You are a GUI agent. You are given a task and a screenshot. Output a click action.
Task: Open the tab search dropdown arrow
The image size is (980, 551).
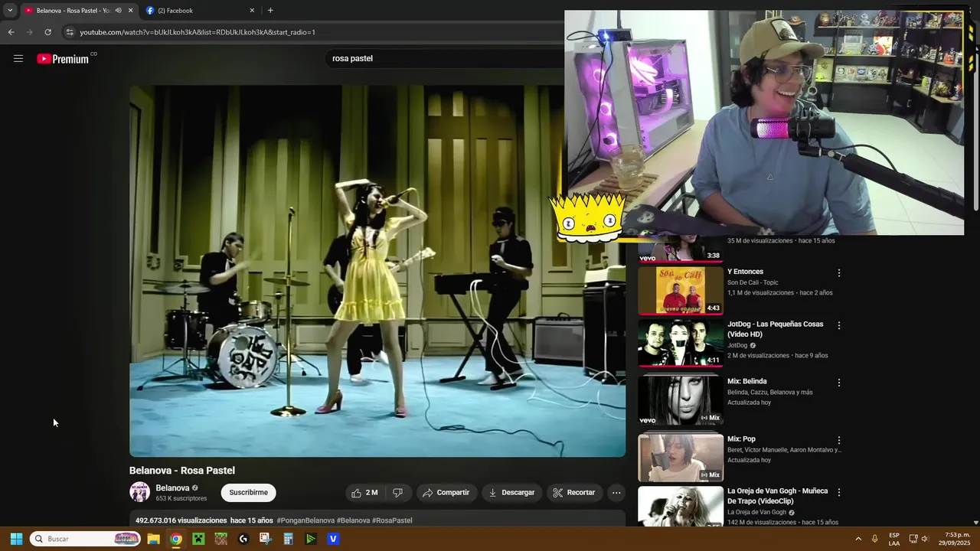(x=10, y=11)
